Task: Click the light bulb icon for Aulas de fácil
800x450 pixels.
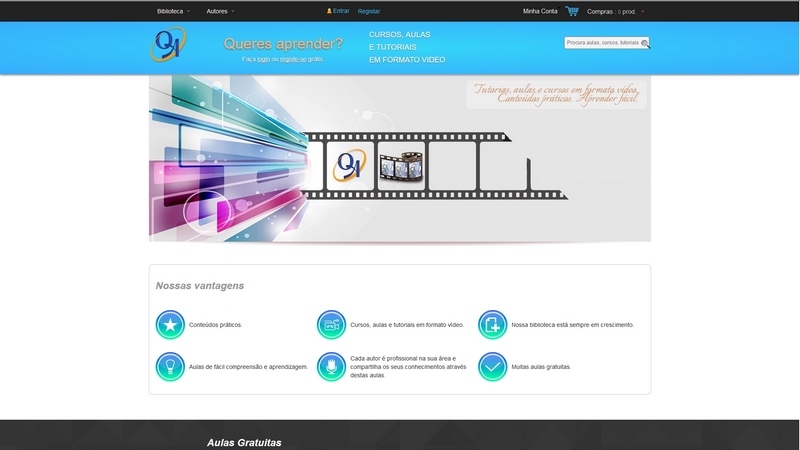Action: [x=170, y=366]
